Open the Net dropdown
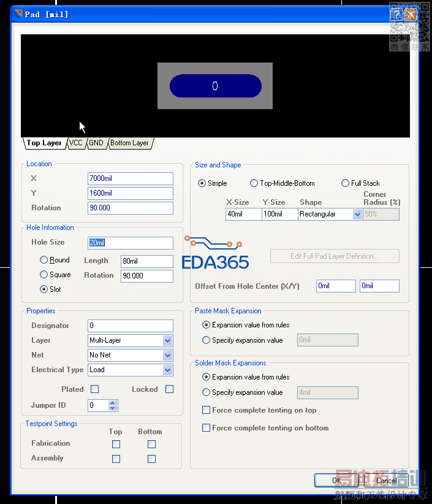Viewport: 432px width, 504px height. (x=167, y=355)
